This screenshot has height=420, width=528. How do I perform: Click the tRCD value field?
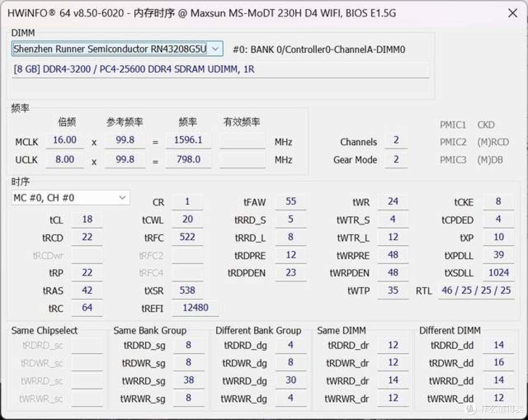87,237
